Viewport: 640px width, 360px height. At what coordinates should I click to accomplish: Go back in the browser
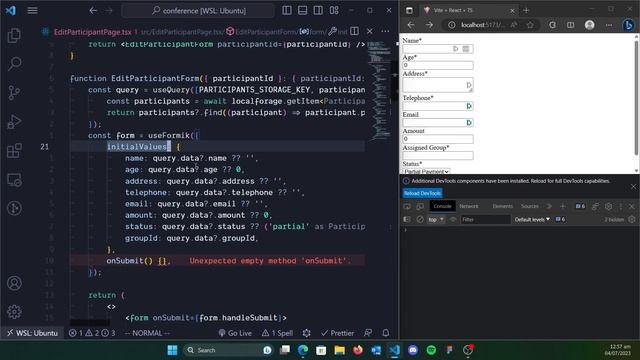(411, 25)
